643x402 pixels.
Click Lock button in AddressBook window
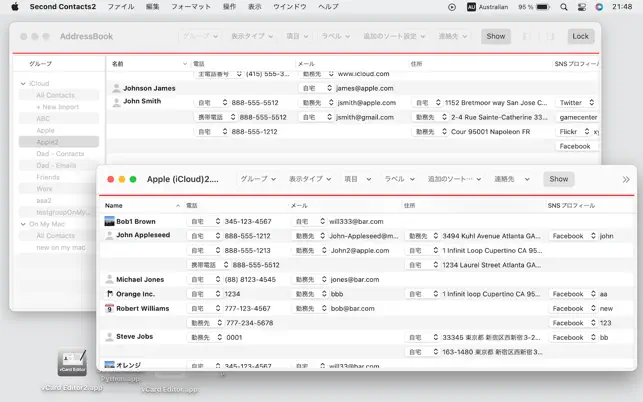pyautogui.click(x=580, y=36)
